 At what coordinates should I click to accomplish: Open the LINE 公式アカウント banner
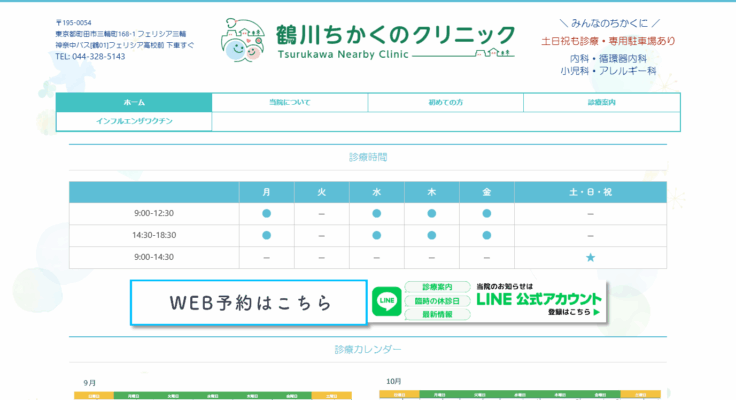point(487,301)
